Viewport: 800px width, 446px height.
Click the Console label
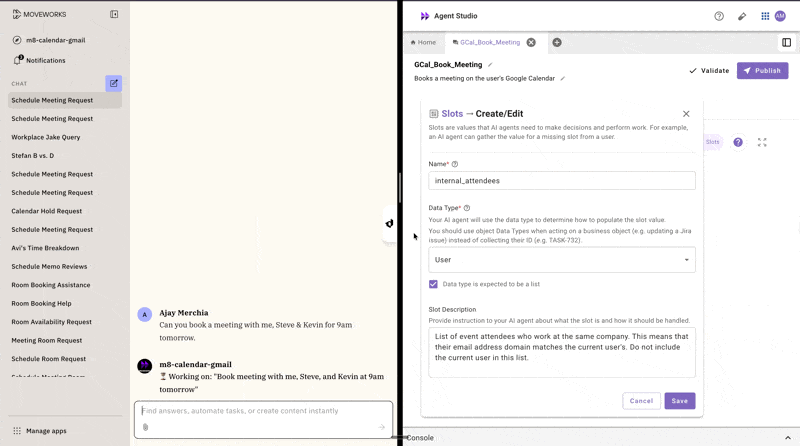420,438
